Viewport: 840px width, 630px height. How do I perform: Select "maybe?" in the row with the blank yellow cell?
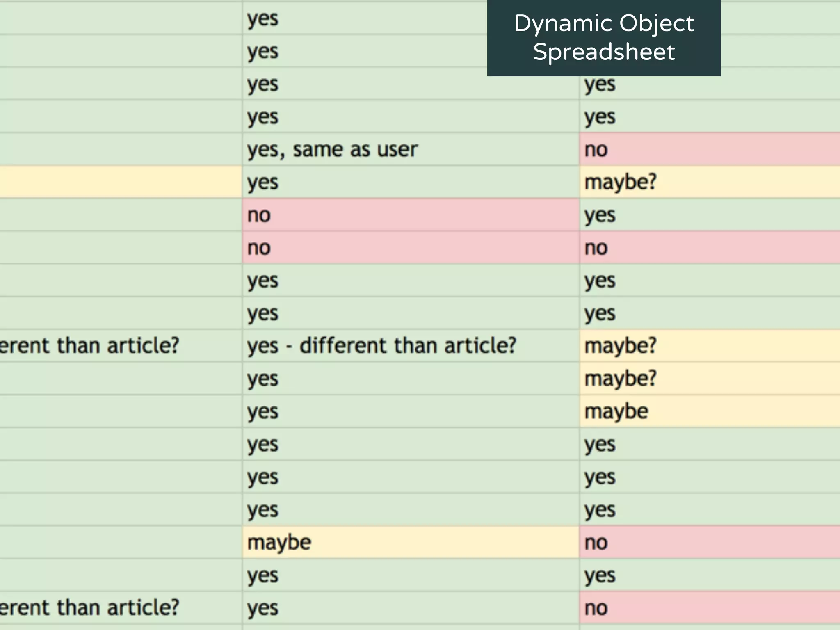click(x=710, y=182)
